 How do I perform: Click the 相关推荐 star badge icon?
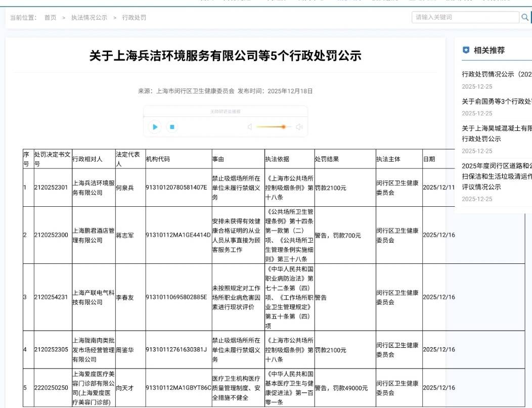point(466,50)
